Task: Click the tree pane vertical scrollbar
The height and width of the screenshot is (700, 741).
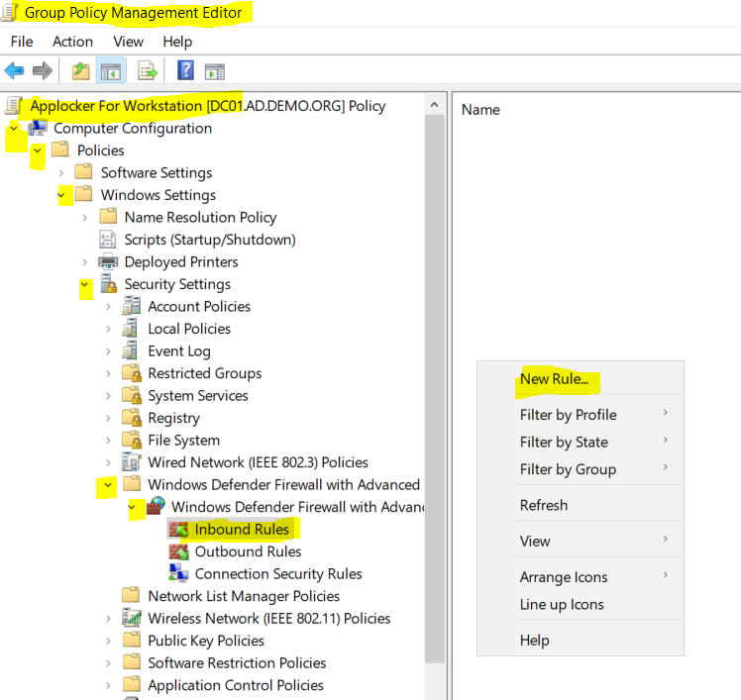Action: coord(434,387)
